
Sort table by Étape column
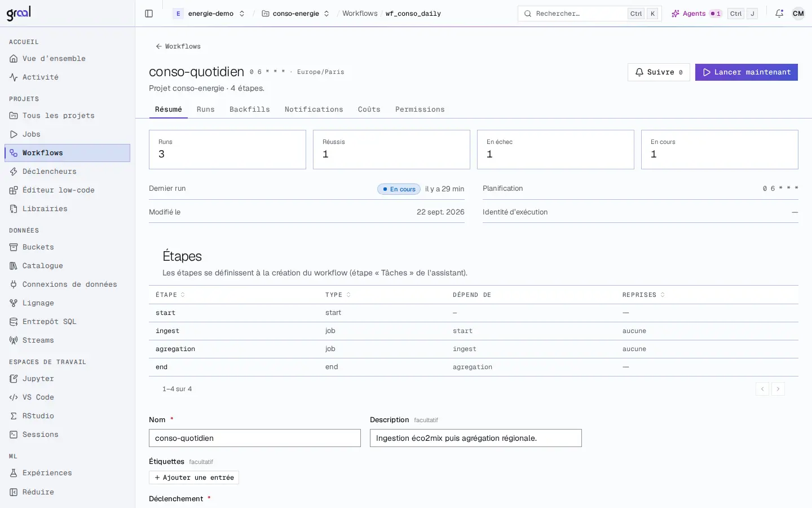click(170, 295)
